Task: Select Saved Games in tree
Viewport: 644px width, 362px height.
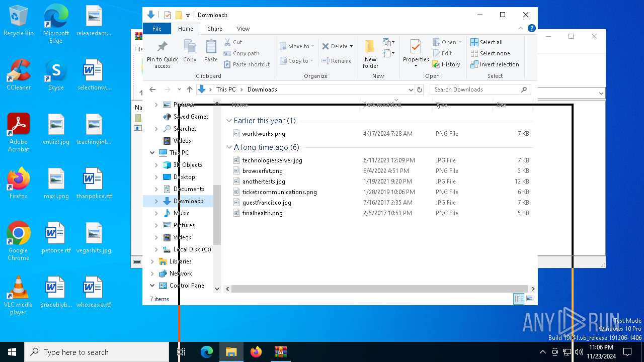Action: tap(191, 117)
